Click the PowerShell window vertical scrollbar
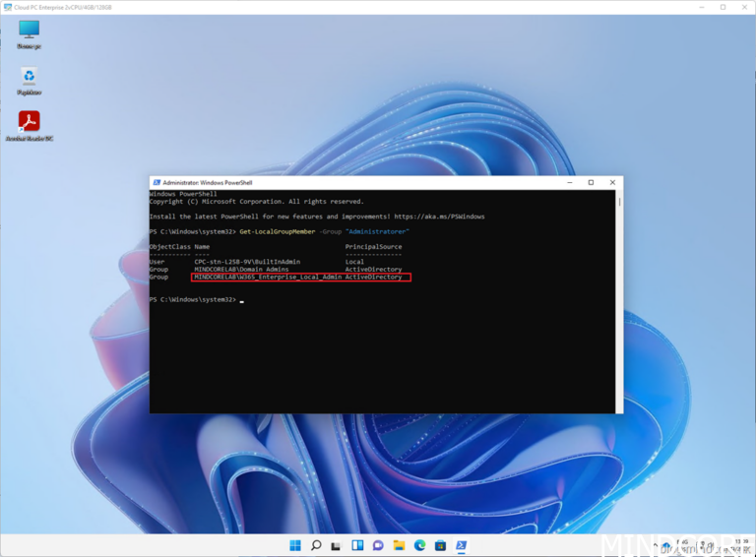Image resolution: width=756 pixels, height=557 pixels. click(618, 295)
